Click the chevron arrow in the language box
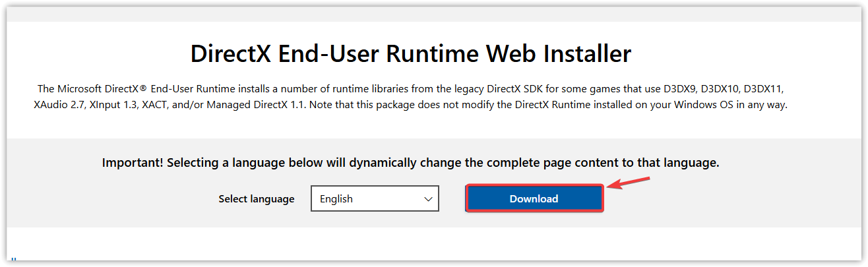This screenshot has width=868, height=267. coord(428,198)
